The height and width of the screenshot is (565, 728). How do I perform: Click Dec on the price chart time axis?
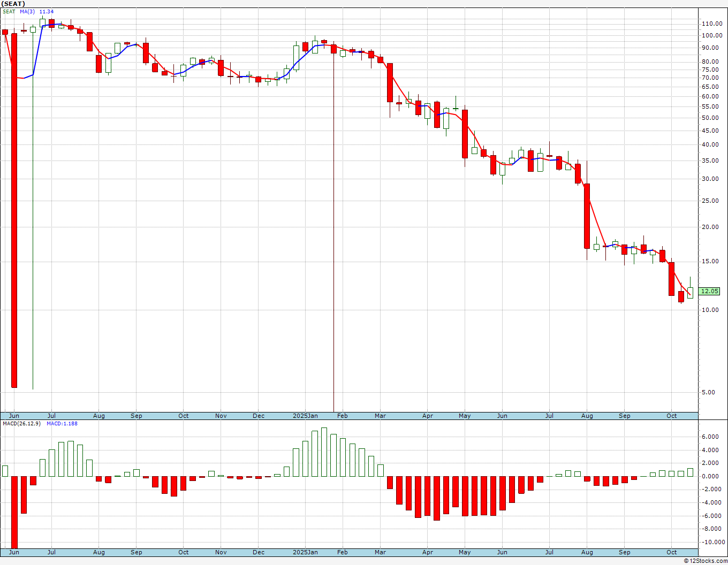259,416
